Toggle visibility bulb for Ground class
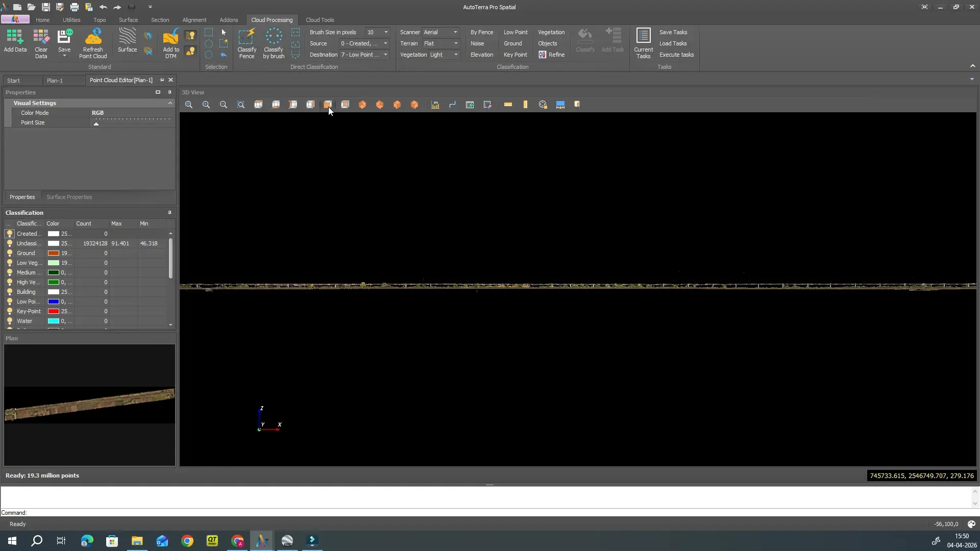The width and height of the screenshot is (980, 551). tap(10, 253)
